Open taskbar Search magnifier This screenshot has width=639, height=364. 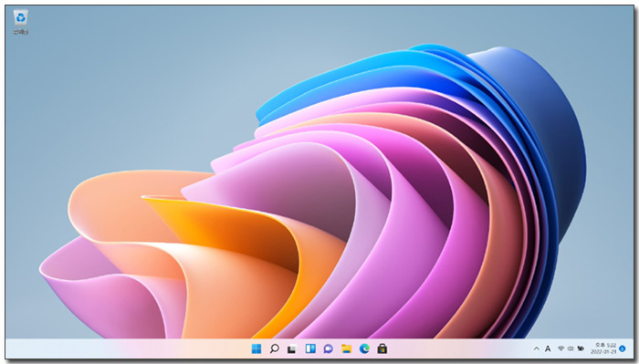coord(274,348)
